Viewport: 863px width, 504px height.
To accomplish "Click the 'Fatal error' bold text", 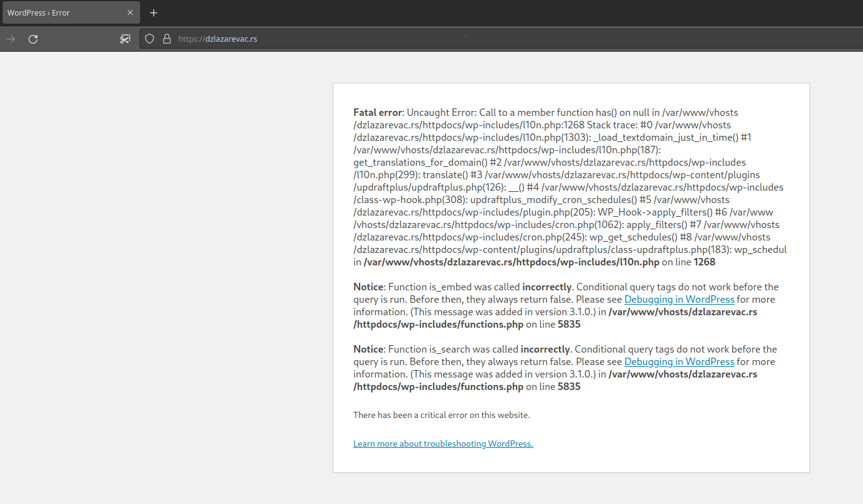I will point(378,113).
